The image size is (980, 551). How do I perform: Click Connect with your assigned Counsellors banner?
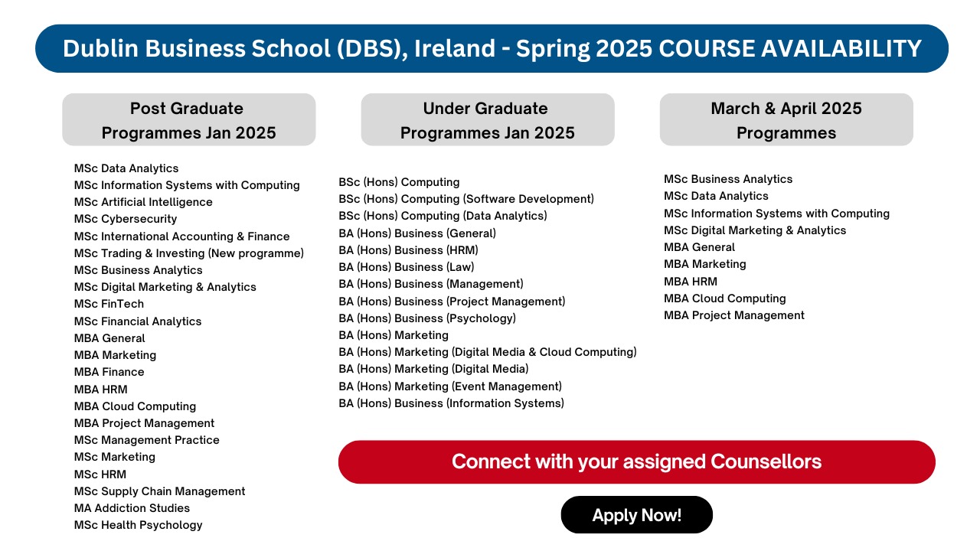637,461
